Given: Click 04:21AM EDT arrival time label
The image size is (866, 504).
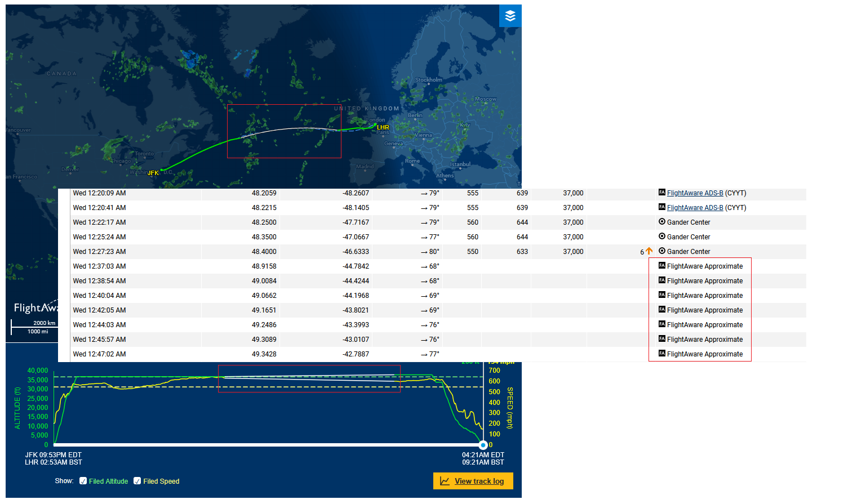Looking at the screenshot, I should pyautogui.click(x=483, y=455).
